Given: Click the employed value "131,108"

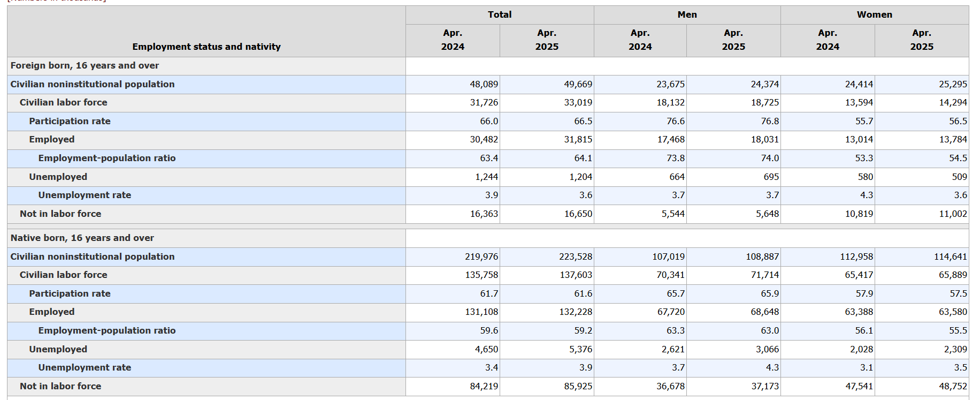Looking at the screenshot, I should coord(481,312).
